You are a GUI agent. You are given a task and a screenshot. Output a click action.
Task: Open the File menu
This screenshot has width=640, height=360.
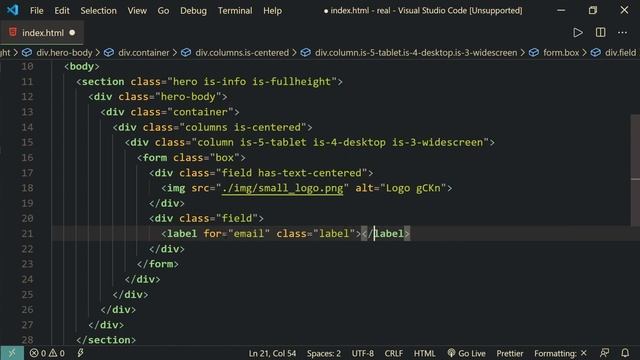click(x=36, y=11)
